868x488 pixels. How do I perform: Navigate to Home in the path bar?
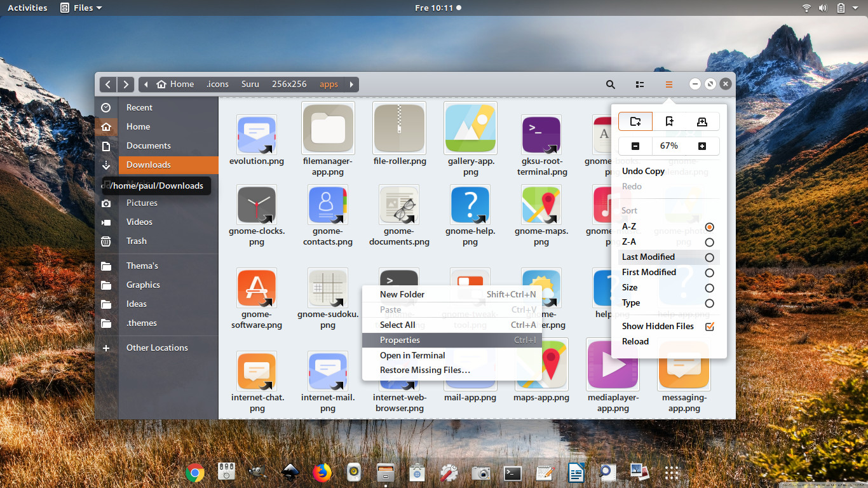point(175,84)
